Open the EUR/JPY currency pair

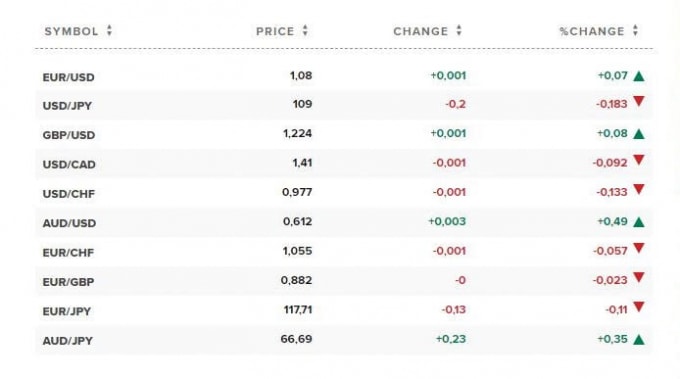coord(67,311)
